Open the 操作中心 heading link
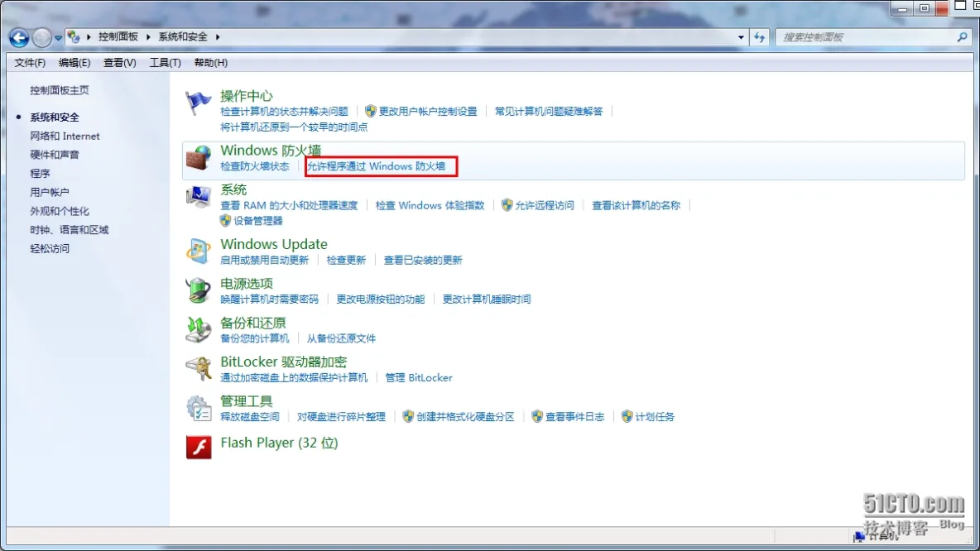The width and height of the screenshot is (980, 551). [247, 96]
